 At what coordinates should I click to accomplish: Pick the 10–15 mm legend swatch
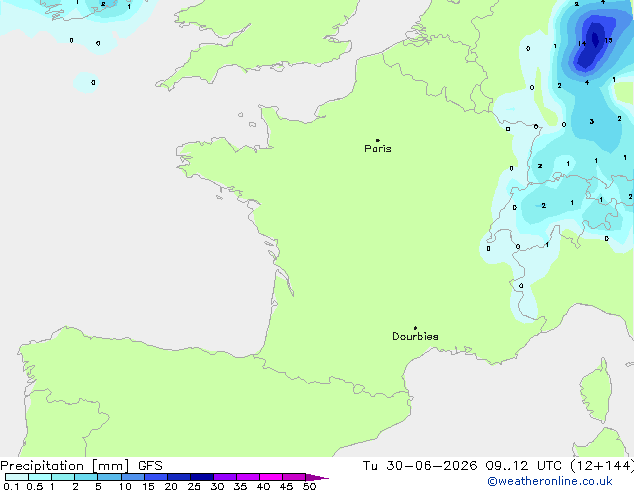tap(133, 477)
